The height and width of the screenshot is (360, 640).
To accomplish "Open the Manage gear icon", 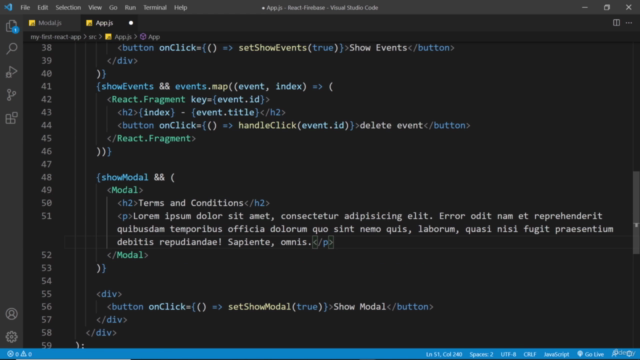I will pyautogui.click(x=11, y=337).
